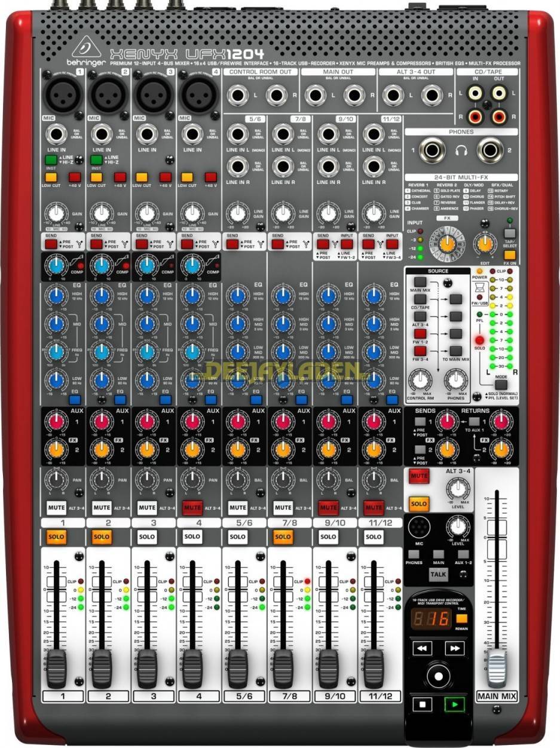The width and height of the screenshot is (560, 748).
Task: Click channel 1 AUX 1 red knob
Action: 57,422
